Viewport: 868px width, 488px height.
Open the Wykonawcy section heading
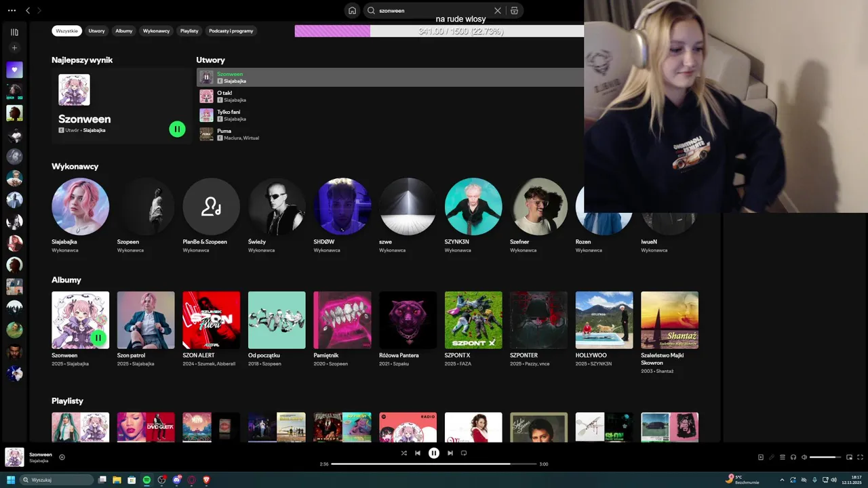coord(75,167)
